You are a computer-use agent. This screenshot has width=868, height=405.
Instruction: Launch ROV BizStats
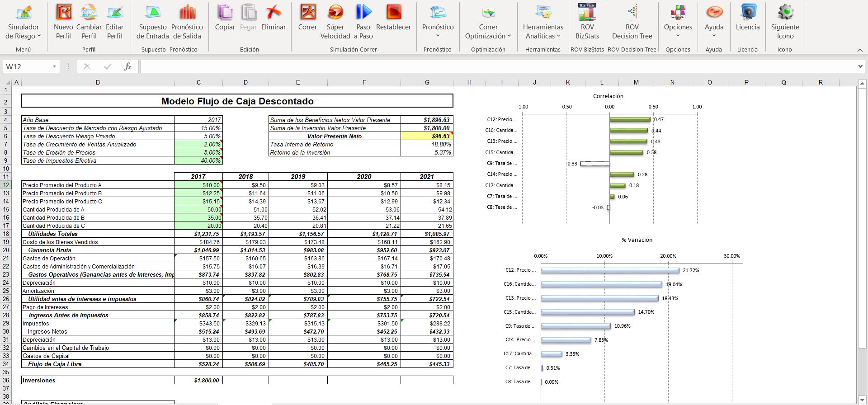[587, 22]
